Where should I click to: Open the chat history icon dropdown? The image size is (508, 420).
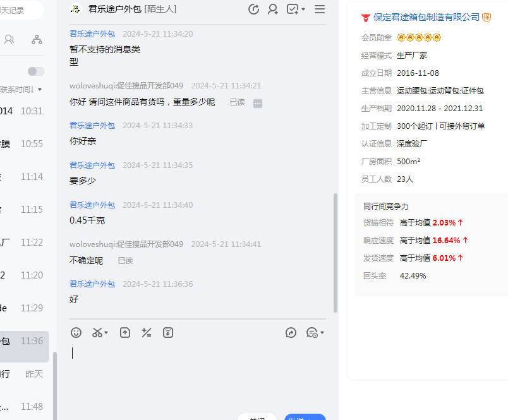click(315, 332)
